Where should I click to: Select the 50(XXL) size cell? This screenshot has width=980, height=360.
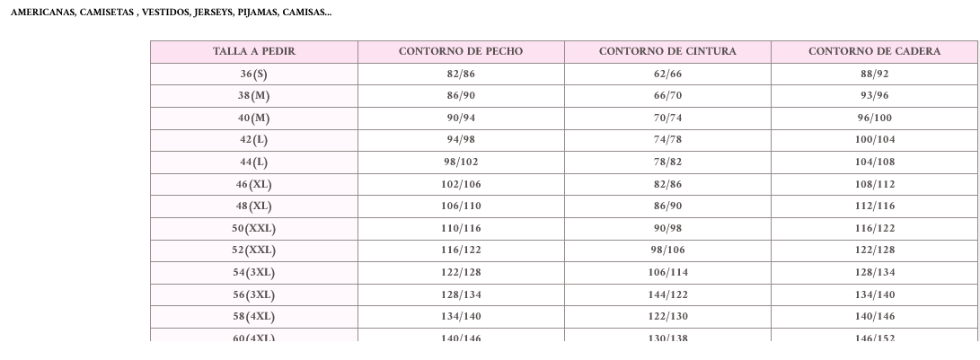(x=253, y=229)
